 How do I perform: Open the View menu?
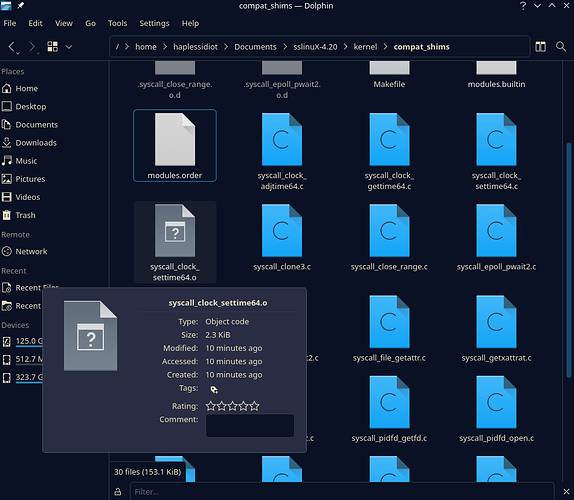[64, 23]
